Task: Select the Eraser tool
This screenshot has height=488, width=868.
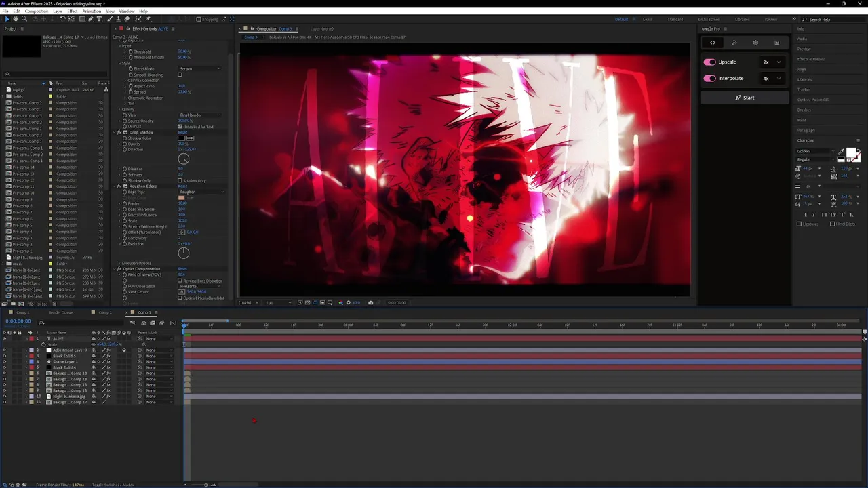Action: [127, 19]
